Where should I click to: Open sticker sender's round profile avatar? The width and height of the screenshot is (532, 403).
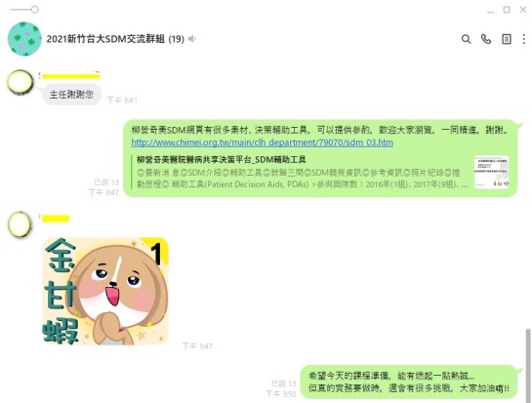tap(20, 223)
